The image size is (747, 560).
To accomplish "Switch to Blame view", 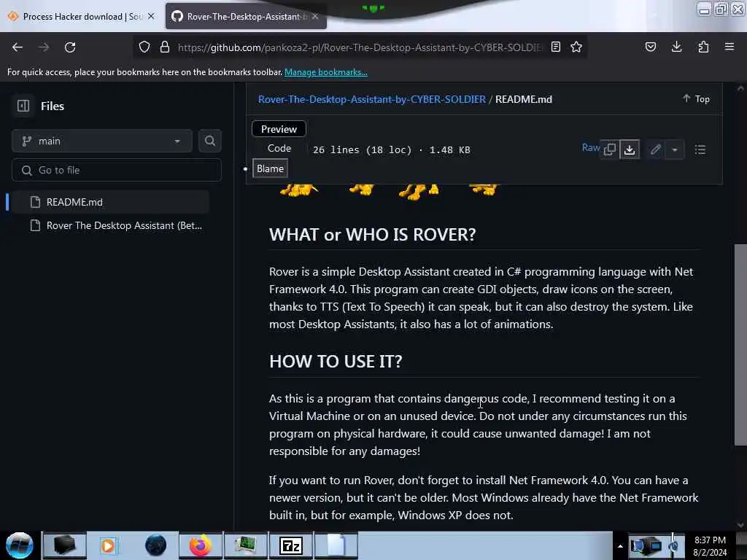I will pos(270,168).
